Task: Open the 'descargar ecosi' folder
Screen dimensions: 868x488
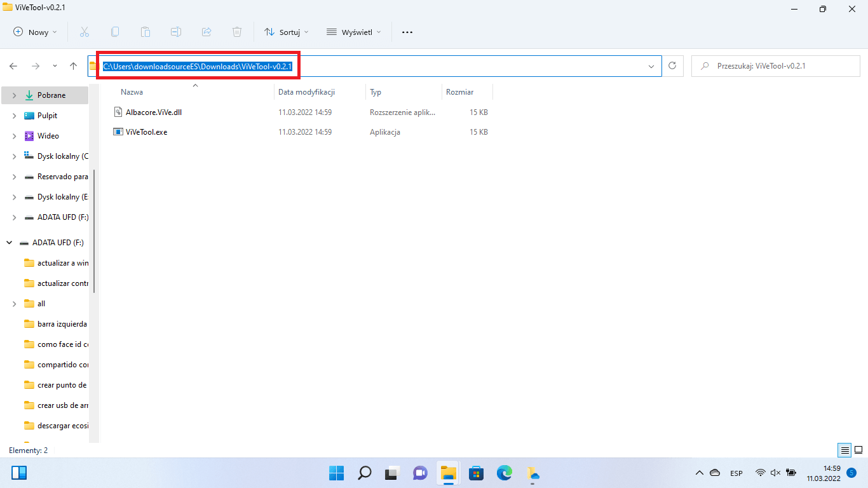Action: (62, 426)
